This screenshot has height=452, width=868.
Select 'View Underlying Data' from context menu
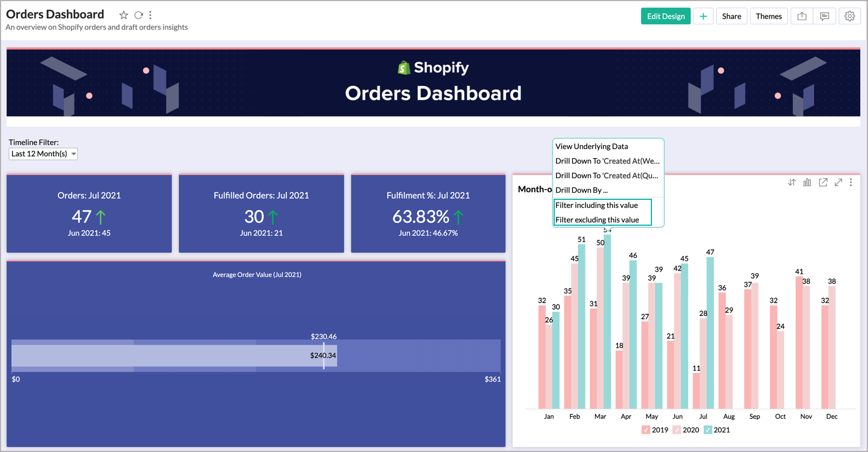[591, 146]
